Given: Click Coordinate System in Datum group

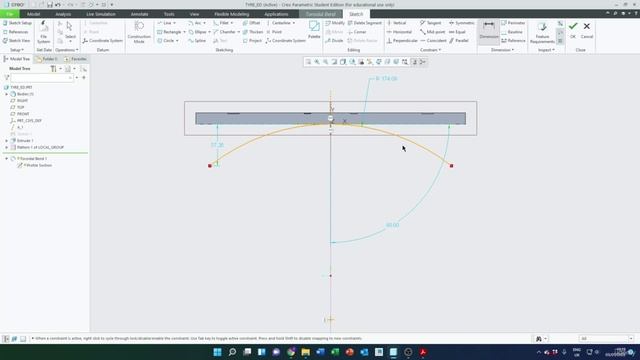Looking at the screenshot, I should click(102, 41).
